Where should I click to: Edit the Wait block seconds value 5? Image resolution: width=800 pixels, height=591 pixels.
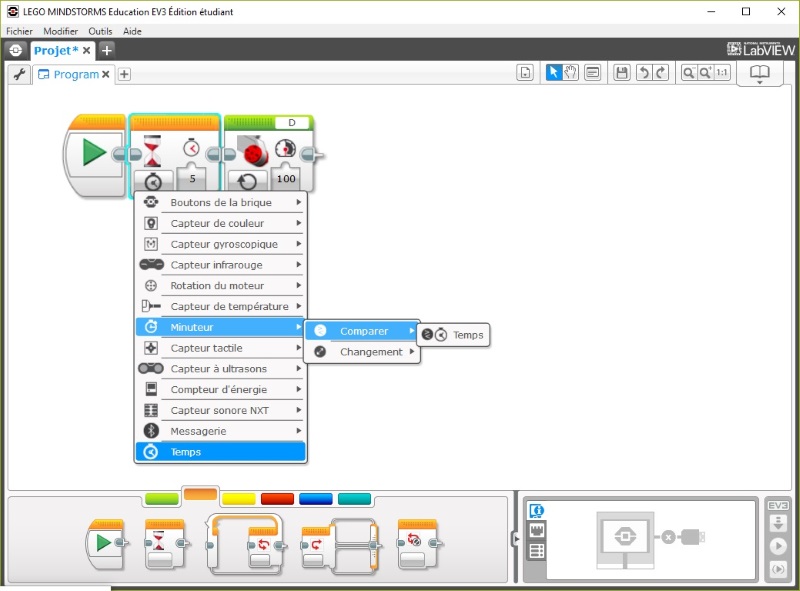pyautogui.click(x=192, y=179)
